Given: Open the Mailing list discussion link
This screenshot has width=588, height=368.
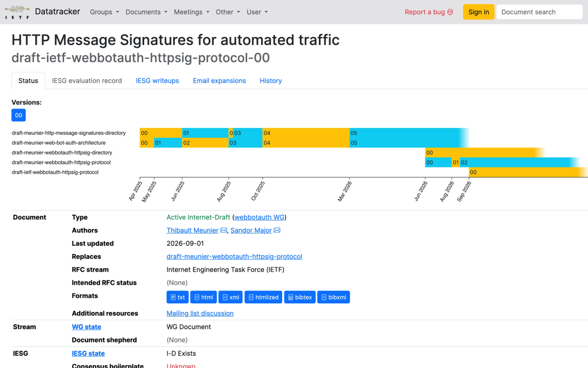Looking at the screenshot, I should 200,314.
